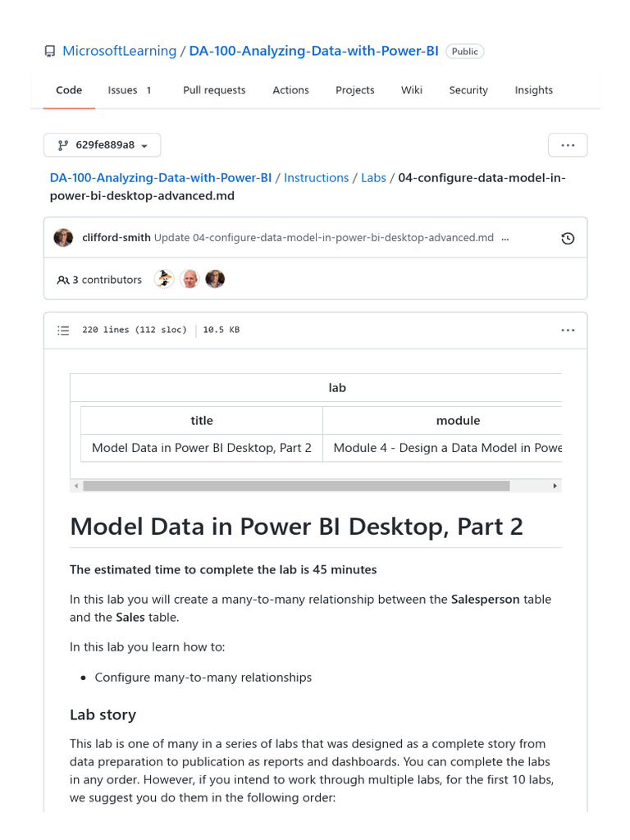Screen dimensions: 630x840
Task: Click the table scrollbar left arrow
Action: click(x=76, y=486)
